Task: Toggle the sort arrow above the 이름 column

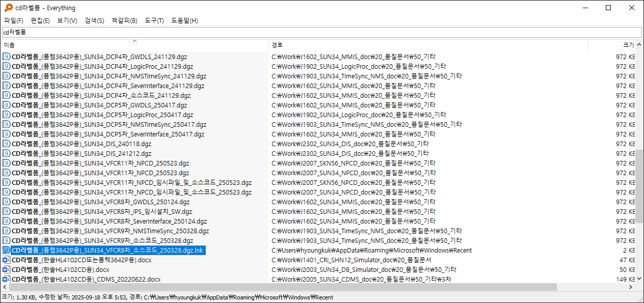Action: [x=135, y=41]
